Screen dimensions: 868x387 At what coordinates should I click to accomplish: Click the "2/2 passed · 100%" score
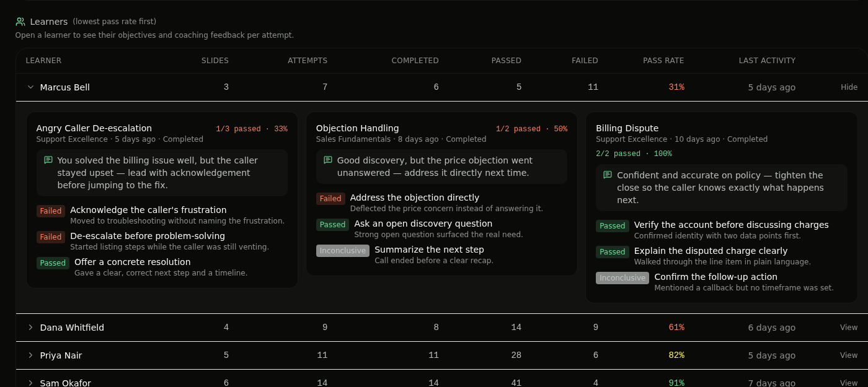(634, 154)
